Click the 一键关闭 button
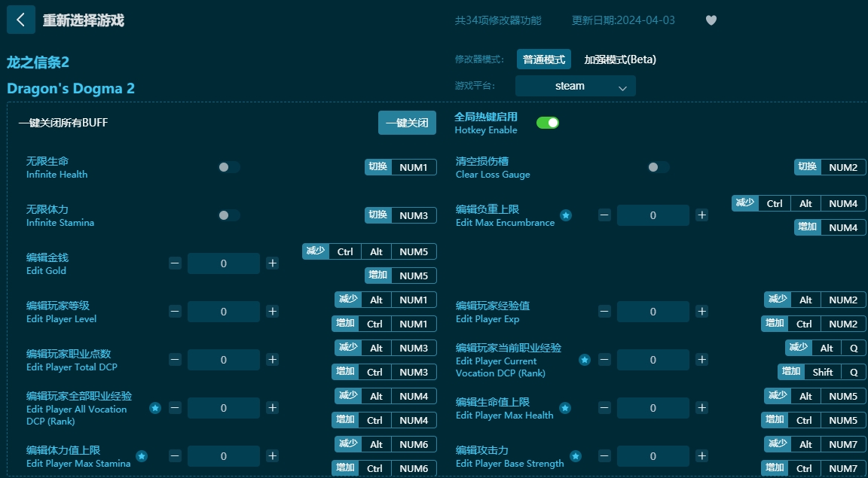Image resolution: width=868 pixels, height=478 pixels. (x=407, y=123)
